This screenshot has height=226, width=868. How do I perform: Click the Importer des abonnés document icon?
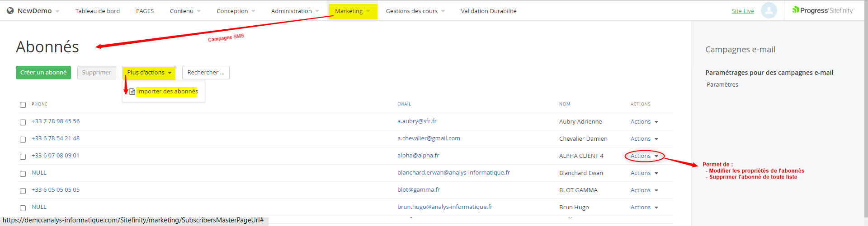(132, 92)
